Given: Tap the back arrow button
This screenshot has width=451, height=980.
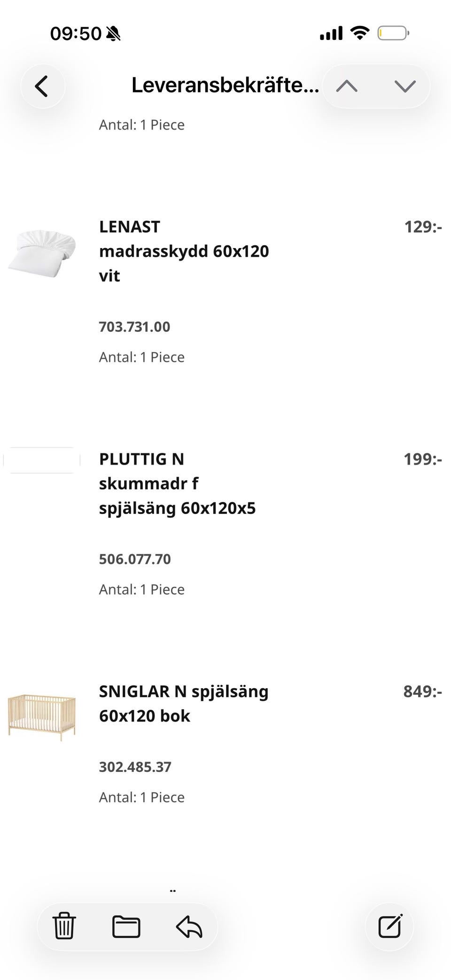Looking at the screenshot, I should click(x=42, y=86).
